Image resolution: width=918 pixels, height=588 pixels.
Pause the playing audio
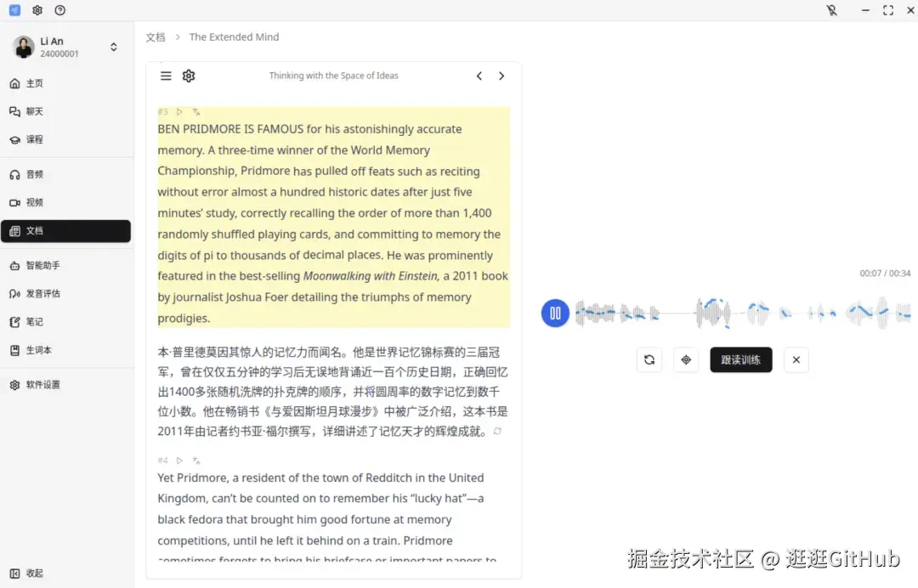554,313
